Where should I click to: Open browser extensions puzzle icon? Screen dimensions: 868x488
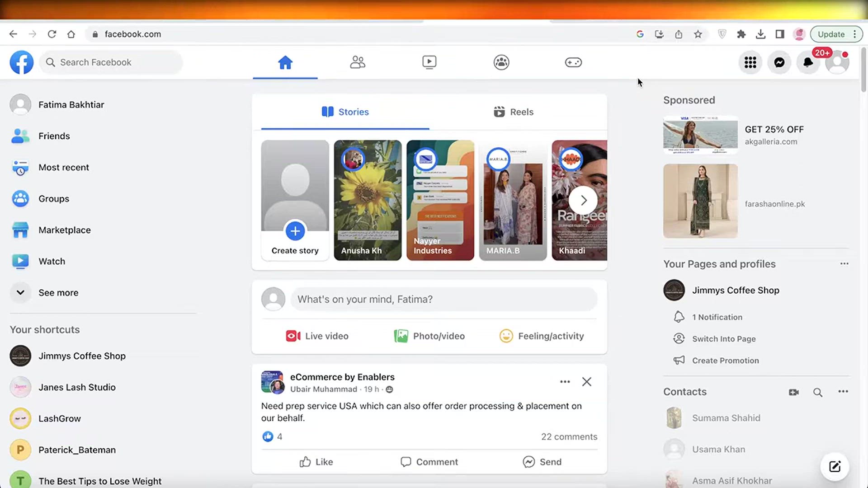click(x=741, y=34)
